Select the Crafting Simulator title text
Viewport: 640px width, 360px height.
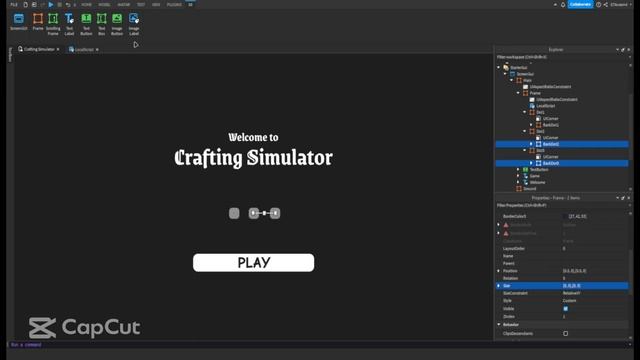coord(253,158)
